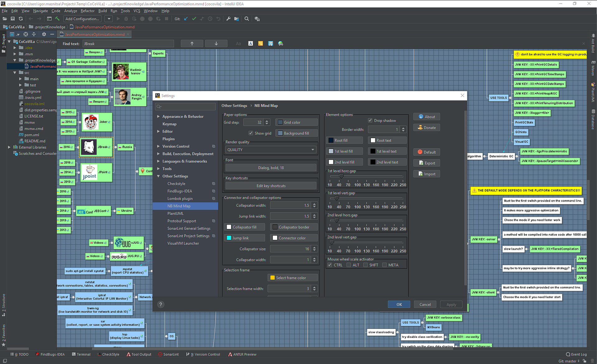Open the run configuration dropdown arrow
Screen dimensions: 597x364
[x=109, y=19]
